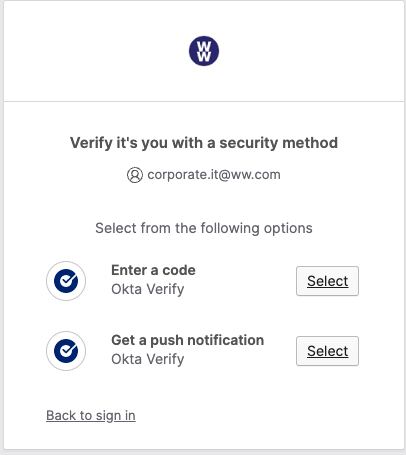Click the word notification in push option
Screen dimensions: 406x455
tap(226, 340)
